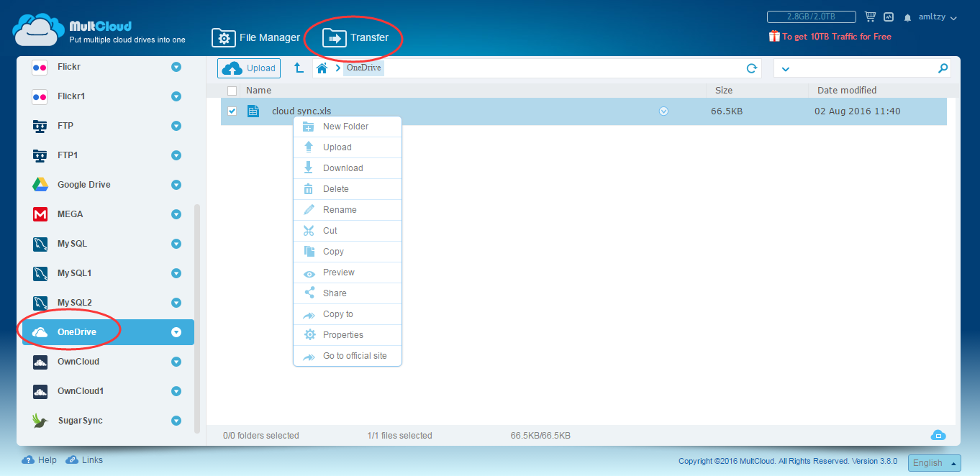
Task: Choose Download from context menu
Action: pyautogui.click(x=348, y=168)
